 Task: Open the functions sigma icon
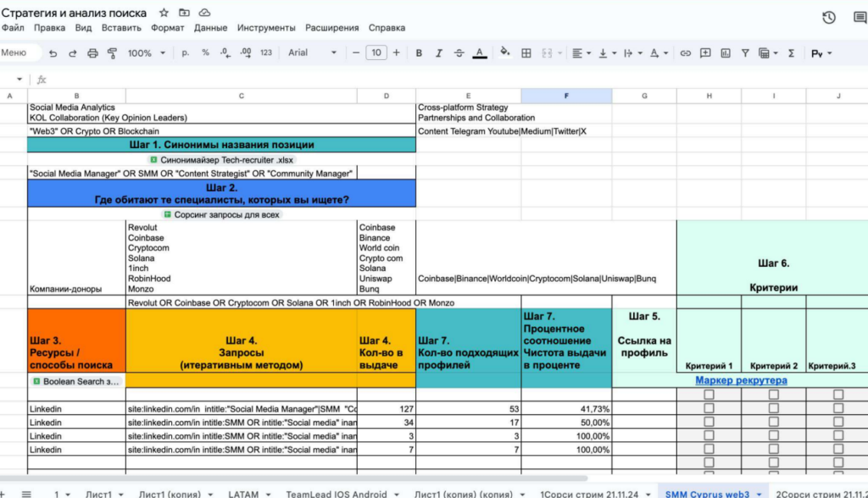pyautogui.click(x=792, y=53)
